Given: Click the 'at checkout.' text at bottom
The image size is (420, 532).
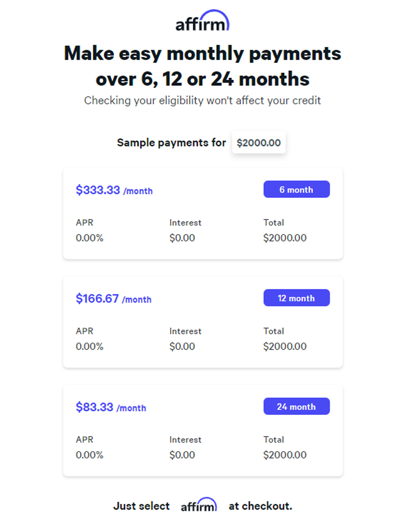Looking at the screenshot, I should click(261, 506).
